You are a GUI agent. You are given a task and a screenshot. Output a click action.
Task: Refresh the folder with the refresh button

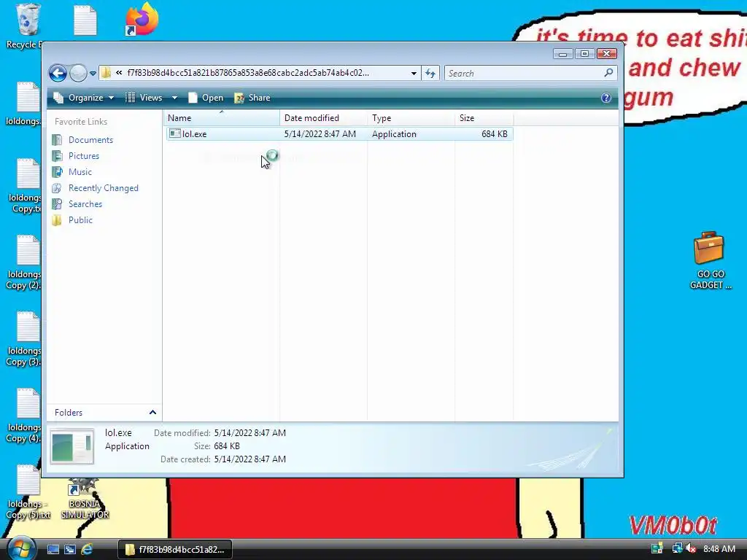point(430,74)
